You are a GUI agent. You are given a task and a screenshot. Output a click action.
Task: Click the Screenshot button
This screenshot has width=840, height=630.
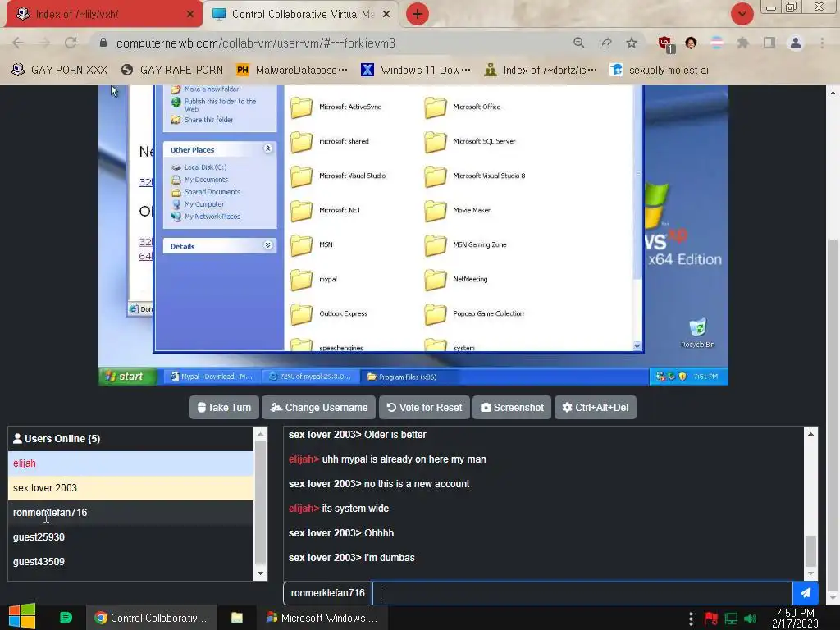512,407
